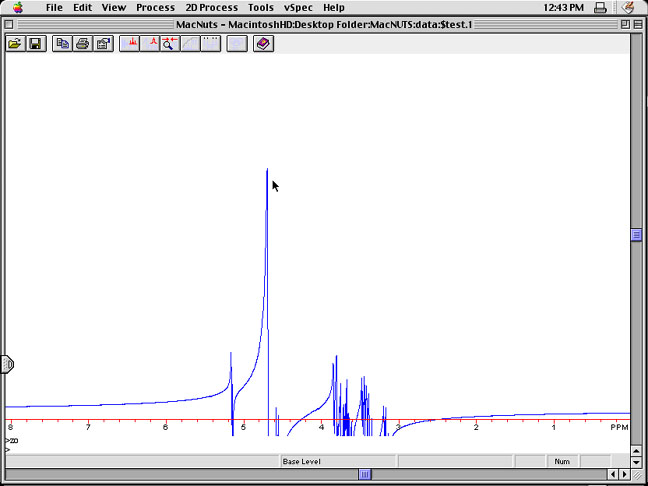This screenshot has width=648, height=486.
Task: Click the Save floppy disk icon
Action: click(35, 44)
